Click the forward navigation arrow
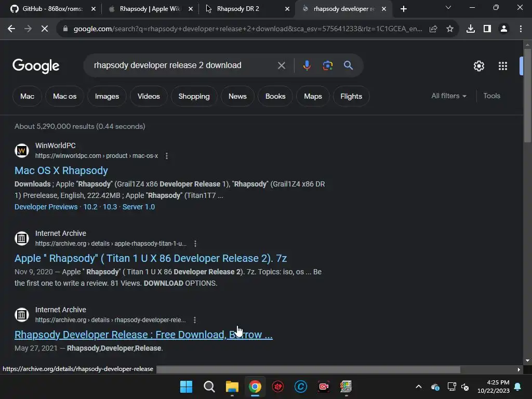The width and height of the screenshot is (532, 399). point(28,29)
